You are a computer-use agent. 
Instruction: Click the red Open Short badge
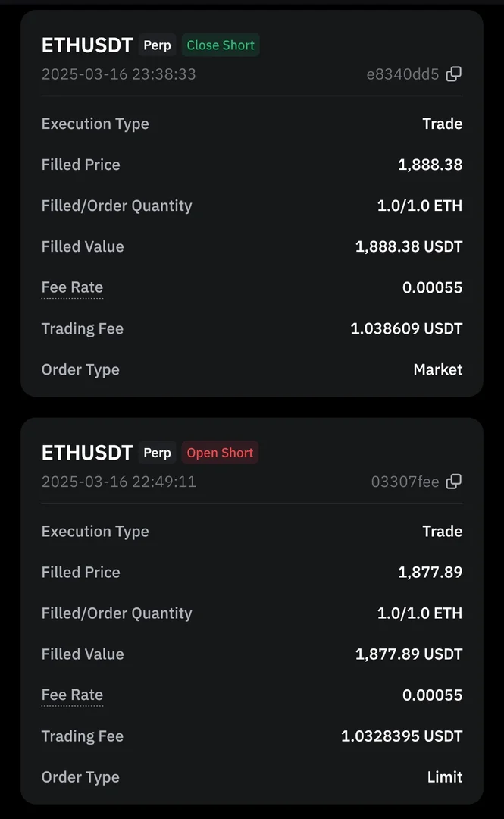click(220, 453)
